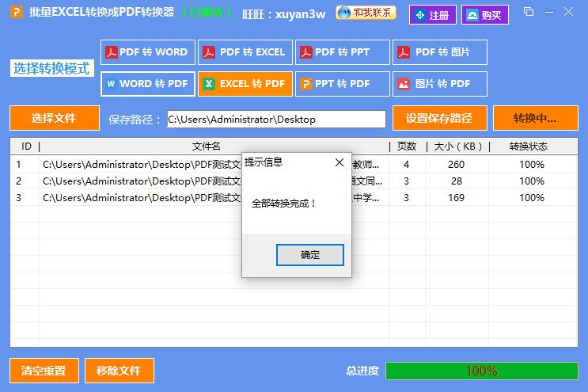Select the PDF 转 EXCEL conversion mode

pos(245,52)
